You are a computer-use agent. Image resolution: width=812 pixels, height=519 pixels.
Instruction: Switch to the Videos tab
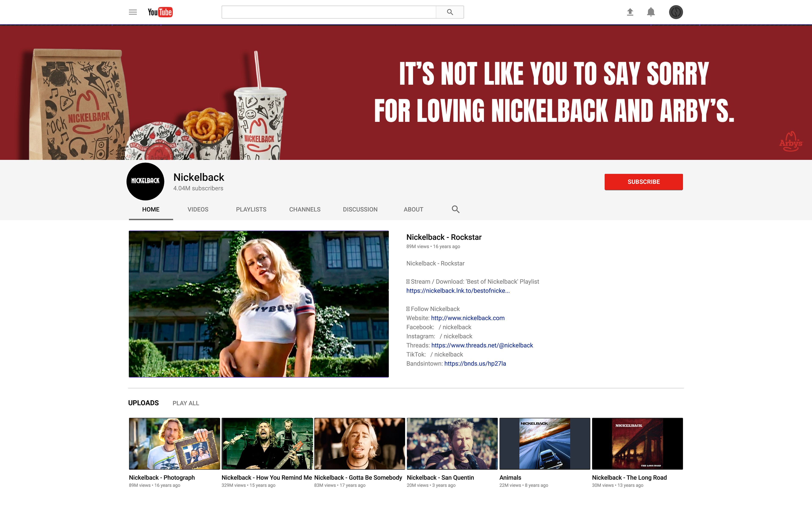198,209
